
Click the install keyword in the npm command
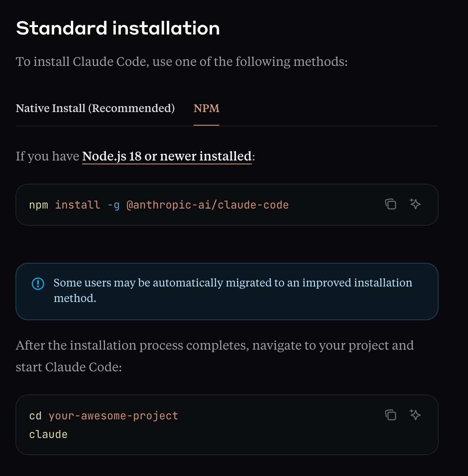click(x=77, y=205)
